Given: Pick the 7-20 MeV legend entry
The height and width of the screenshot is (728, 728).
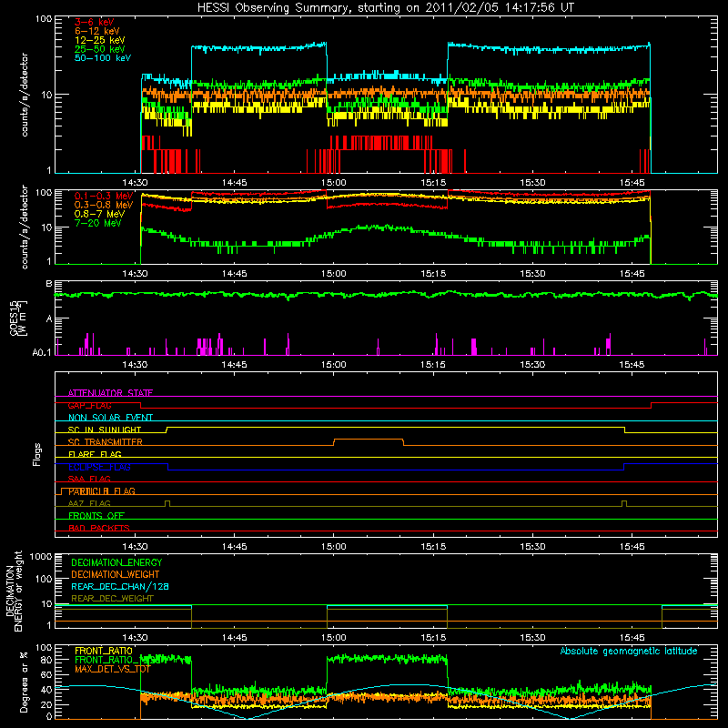Looking at the screenshot, I should (x=98, y=223).
